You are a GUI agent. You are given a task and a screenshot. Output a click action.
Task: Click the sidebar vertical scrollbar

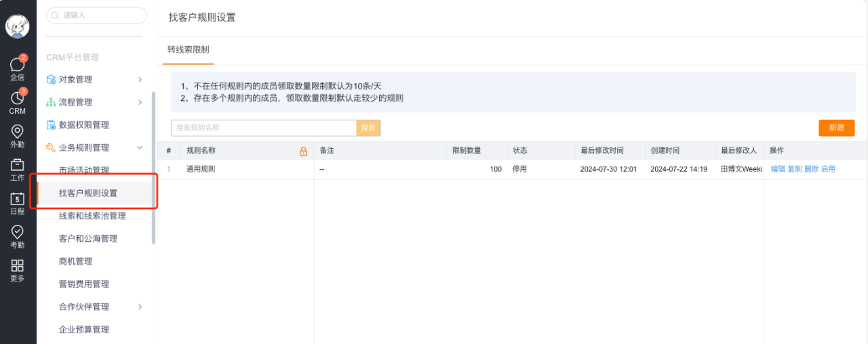tap(153, 168)
